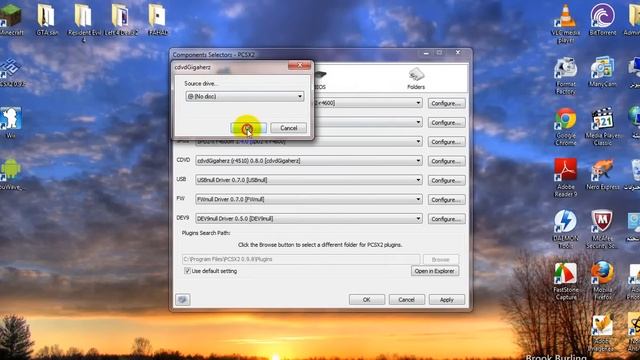640x360 pixels.
Task: Click Configure beside the r4600 top dropdown
Action: pyautogui.click(x=446, y=103)
